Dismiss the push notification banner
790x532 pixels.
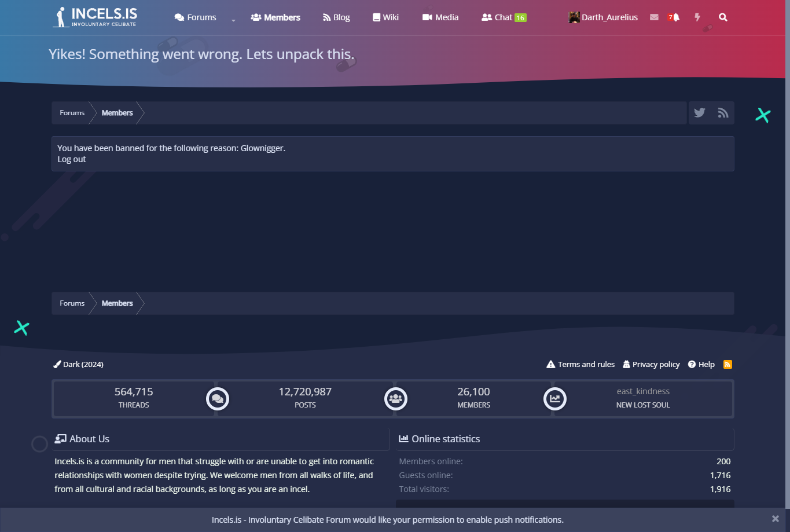click(775, 519)
